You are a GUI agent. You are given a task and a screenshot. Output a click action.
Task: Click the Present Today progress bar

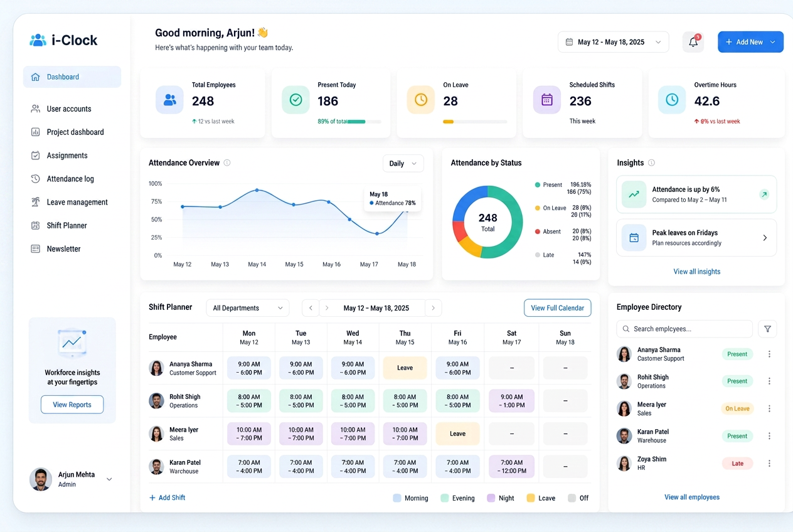pos(364,122)
